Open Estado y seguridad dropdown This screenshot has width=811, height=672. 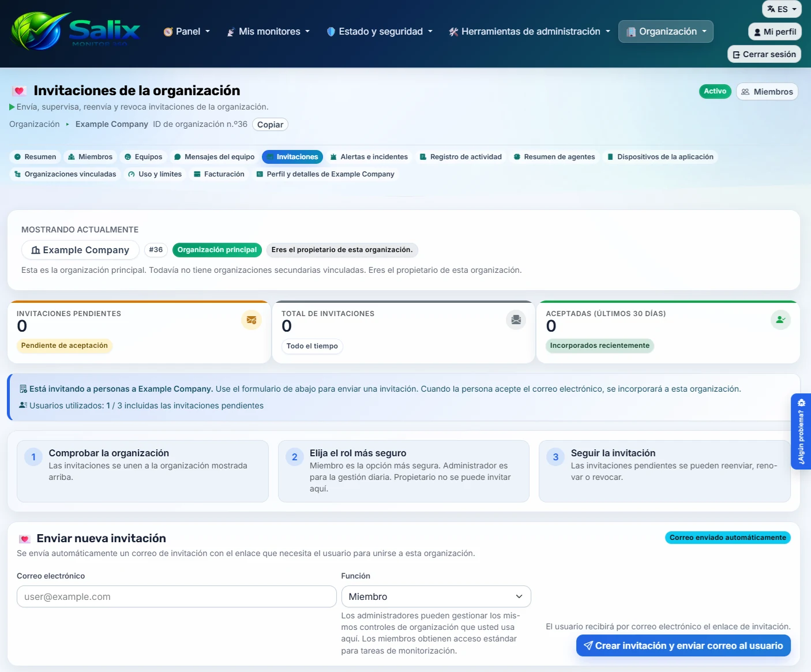pyautogui.click(x=380, y=32)
